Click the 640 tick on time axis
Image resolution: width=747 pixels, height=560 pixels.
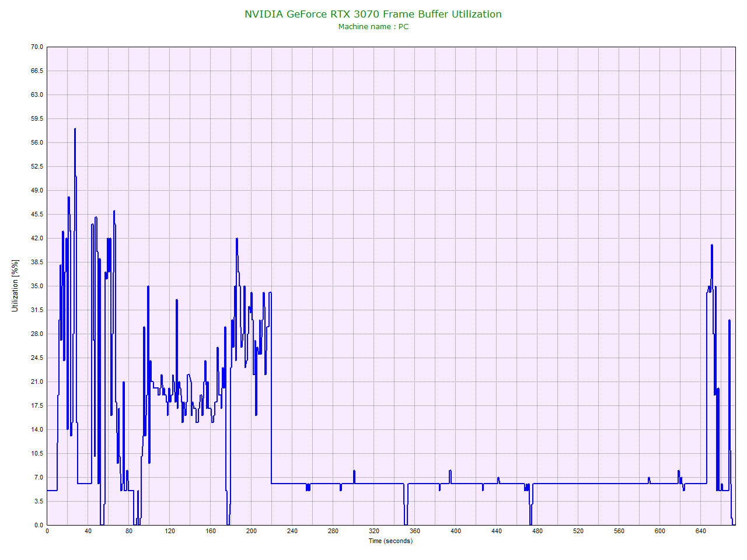point(701,531)
